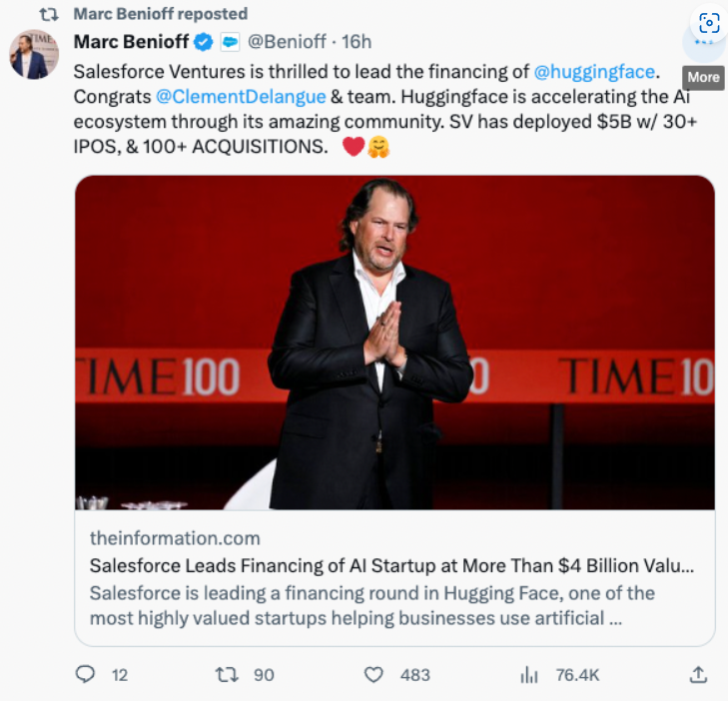Open Marc Benioff's profile avatar

[34, 54]
